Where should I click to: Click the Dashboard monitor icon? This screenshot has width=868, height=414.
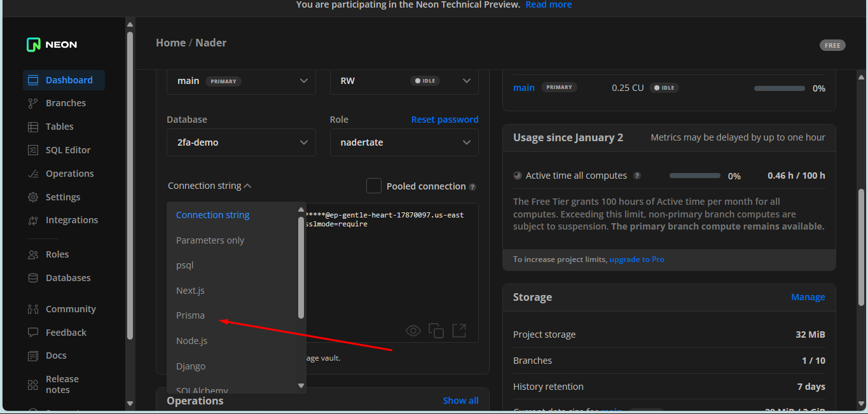33,80
